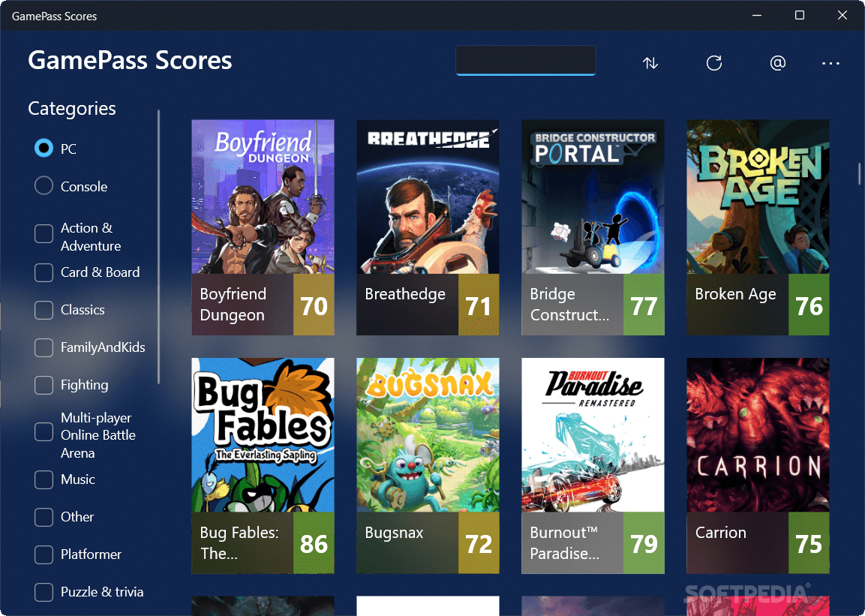Click the "Bug Fables: The..." title text
Screen dimensions: 865x616
tap(239, 542)
